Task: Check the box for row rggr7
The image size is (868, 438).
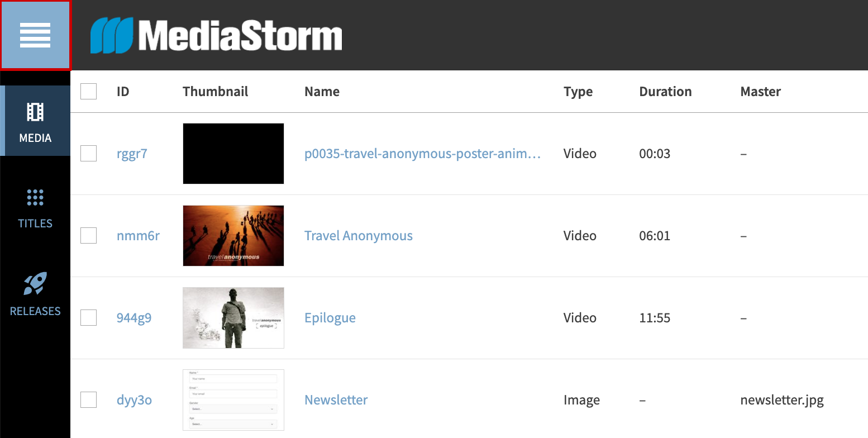Action: [88, 153]
